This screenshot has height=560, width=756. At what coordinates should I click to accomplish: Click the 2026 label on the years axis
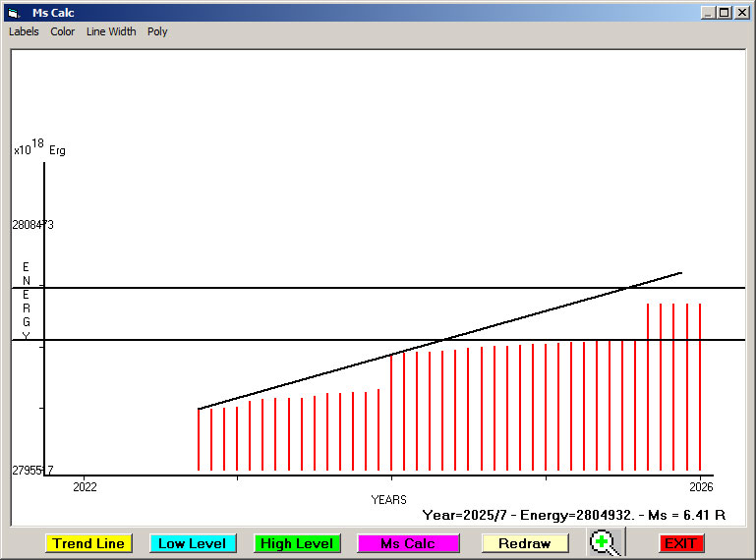click(700, 486)
